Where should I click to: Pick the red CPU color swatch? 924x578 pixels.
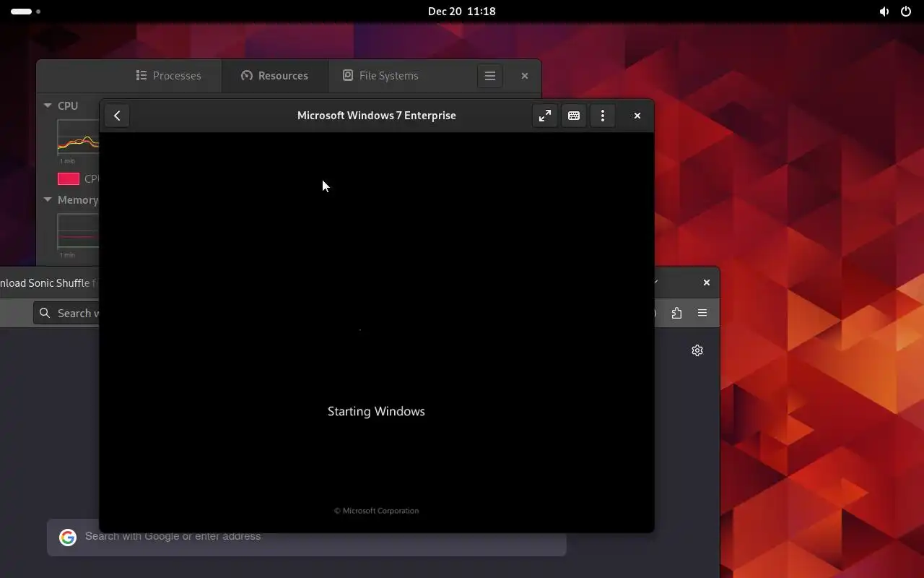click(x=69, y=179)
